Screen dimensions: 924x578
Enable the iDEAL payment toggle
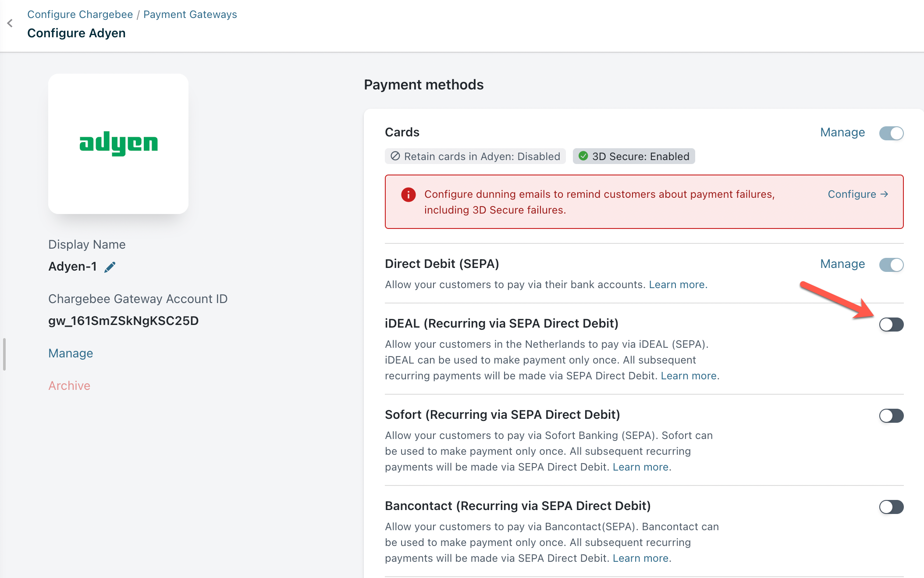click(x=891, y=325)
